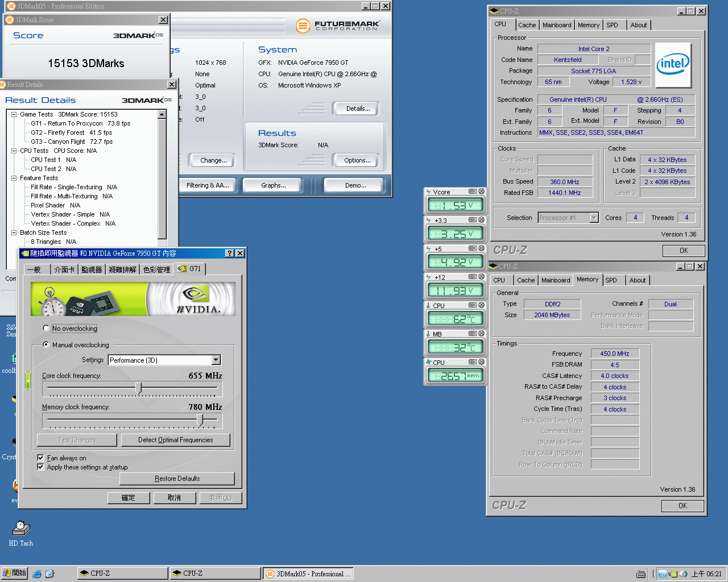The image size is (728, 582).
Task: Open settings icon on +5 gadget
Action: (473, 248)
